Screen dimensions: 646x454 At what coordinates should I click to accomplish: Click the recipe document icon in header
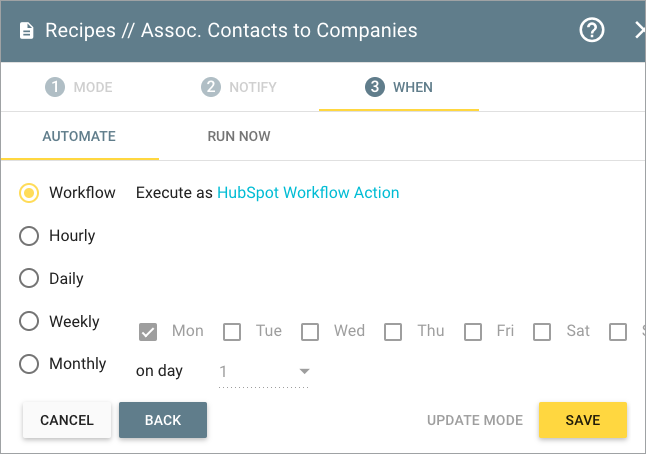[27, 31]
